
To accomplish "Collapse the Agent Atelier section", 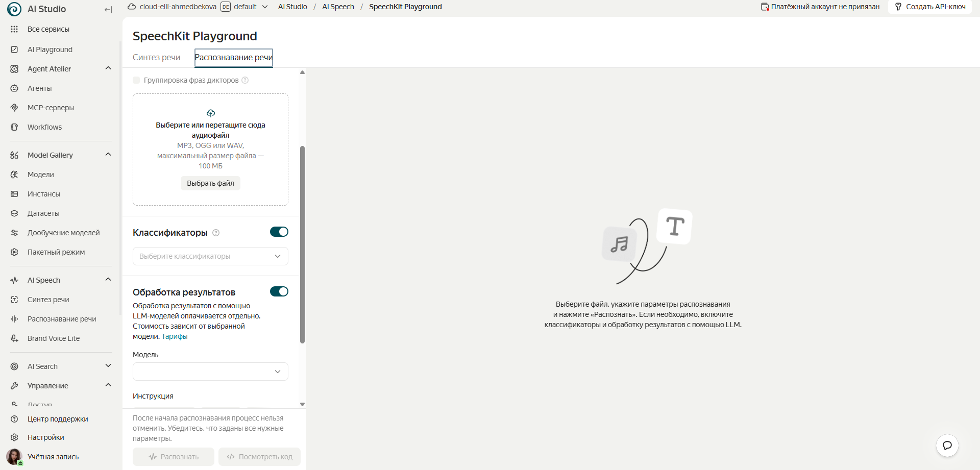I will 108,68.
